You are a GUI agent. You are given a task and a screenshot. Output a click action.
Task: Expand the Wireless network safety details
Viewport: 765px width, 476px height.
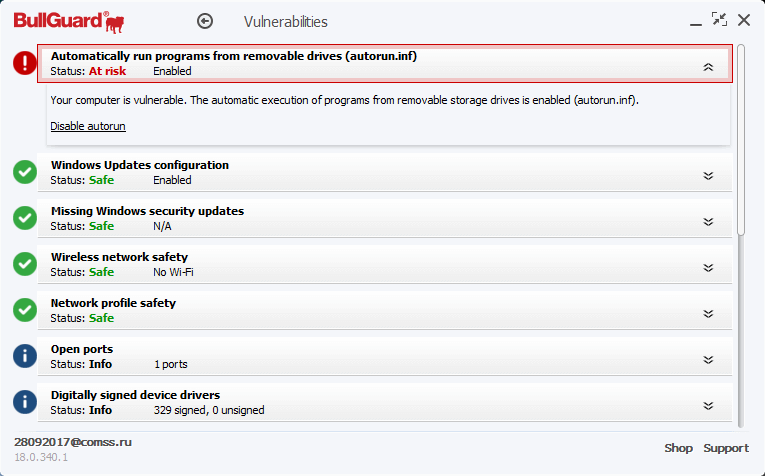click(708, 268)
